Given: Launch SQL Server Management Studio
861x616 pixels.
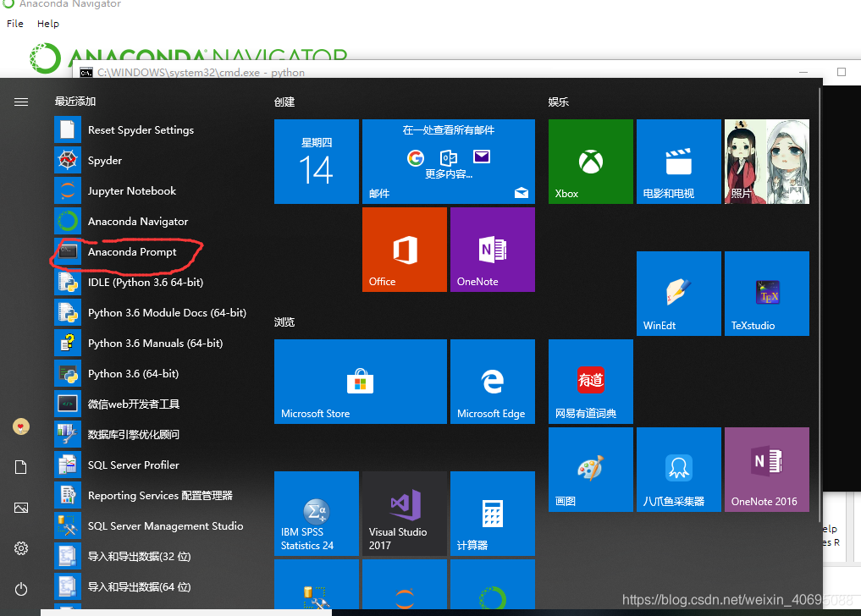Looking at the screenshot, I should tap(151, 526).
